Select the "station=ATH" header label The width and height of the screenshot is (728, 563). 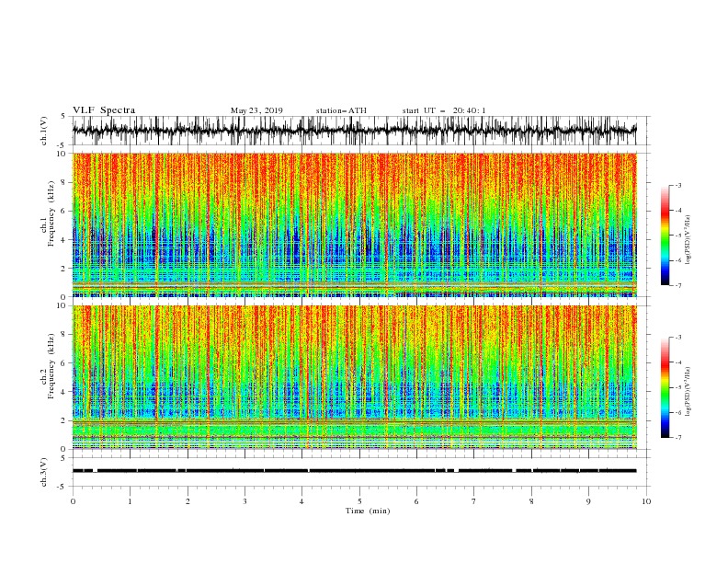coord(341,110)
